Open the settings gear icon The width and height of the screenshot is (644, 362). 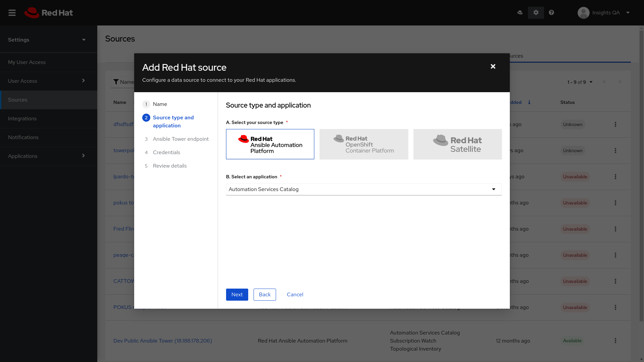(x=536, y=12)
